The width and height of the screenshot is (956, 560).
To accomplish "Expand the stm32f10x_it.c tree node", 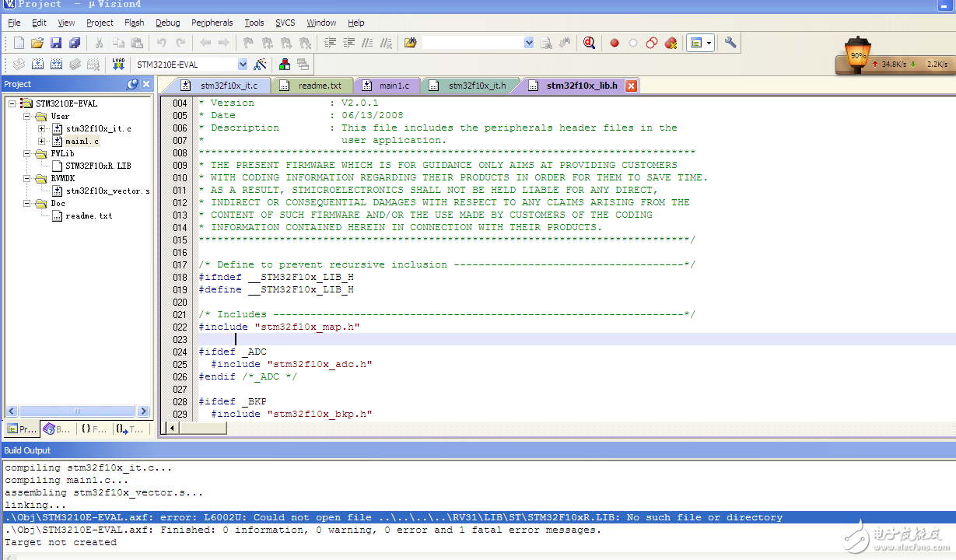I will [41, 129].
